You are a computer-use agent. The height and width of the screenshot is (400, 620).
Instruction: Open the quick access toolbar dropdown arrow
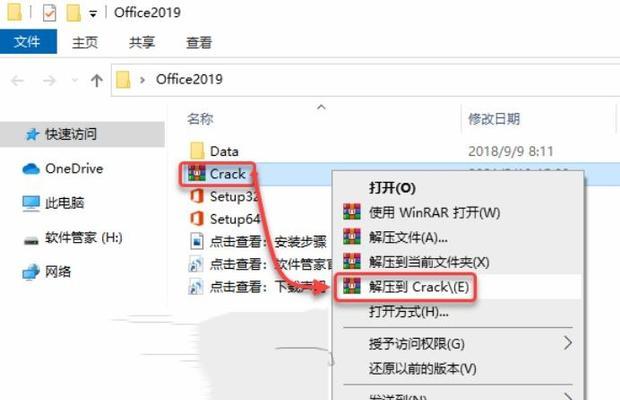[x=93, y=15]
